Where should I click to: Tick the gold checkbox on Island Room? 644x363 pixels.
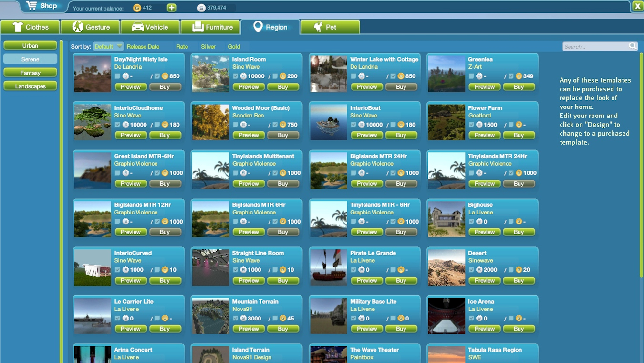click(275, 76)
